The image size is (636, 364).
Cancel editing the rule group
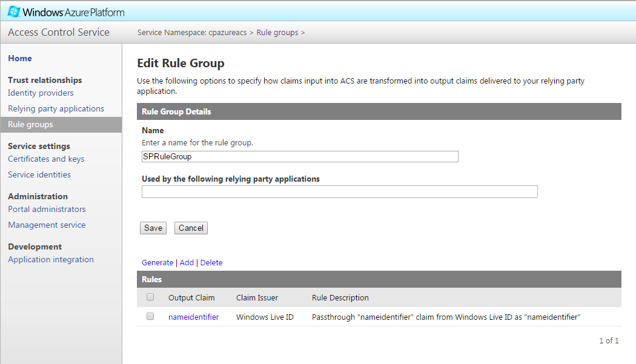[191, 228]
